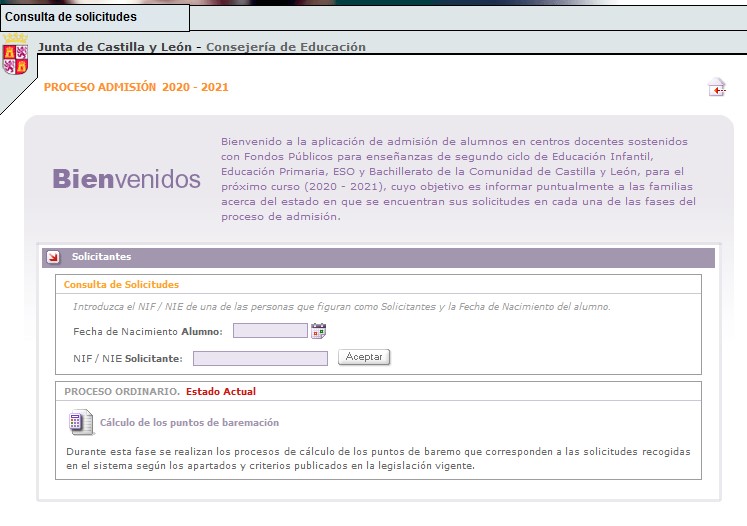Click the Consulta de Solicitudes heading
Screen dimensions: 747x526
click(x=121, y=284)
